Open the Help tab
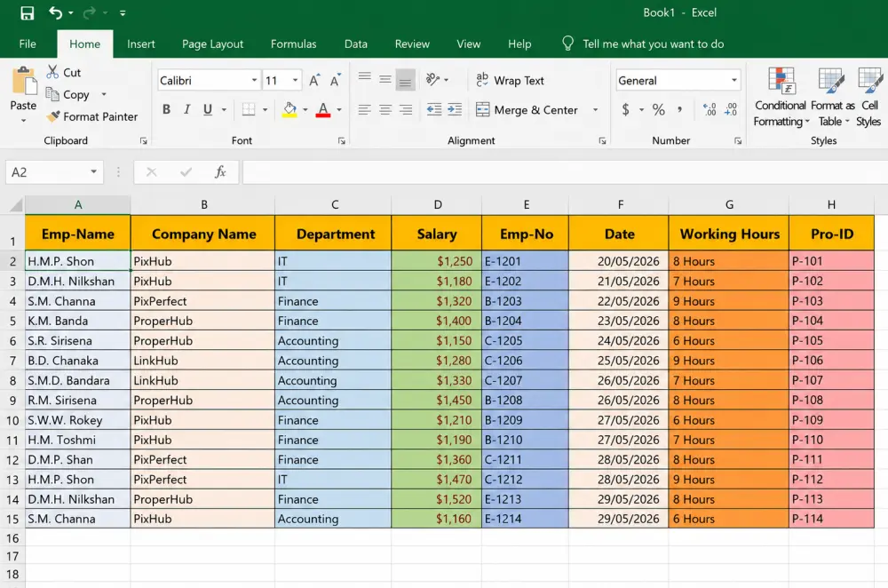The height and width of the screenshot is (588, 888). pyautogui.click(x=519, y=44)
